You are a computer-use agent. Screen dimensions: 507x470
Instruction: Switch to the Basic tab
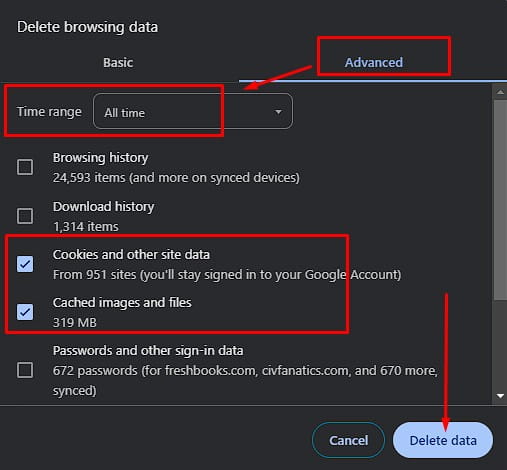tap(118, 63)
